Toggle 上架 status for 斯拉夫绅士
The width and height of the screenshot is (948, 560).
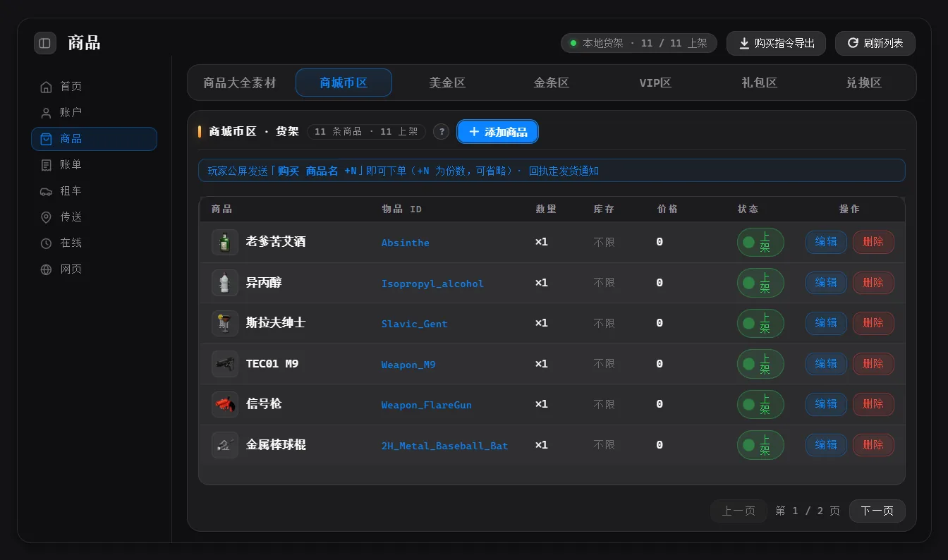click(x=760, y=323)
